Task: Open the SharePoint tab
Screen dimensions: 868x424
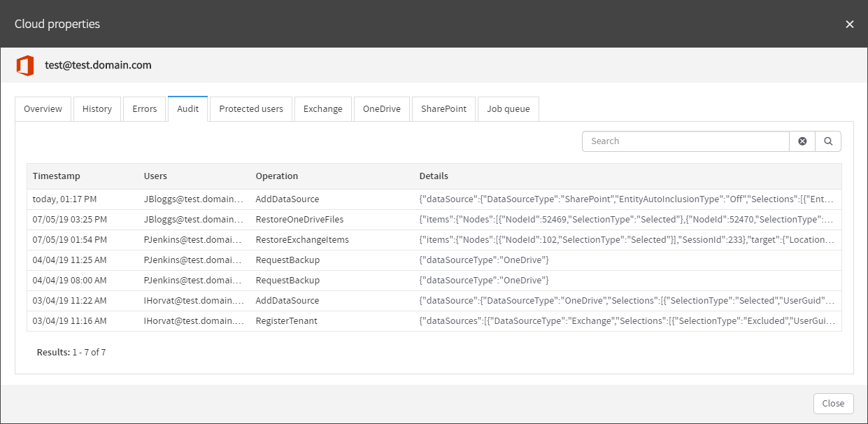Action: tap(443, 109)
